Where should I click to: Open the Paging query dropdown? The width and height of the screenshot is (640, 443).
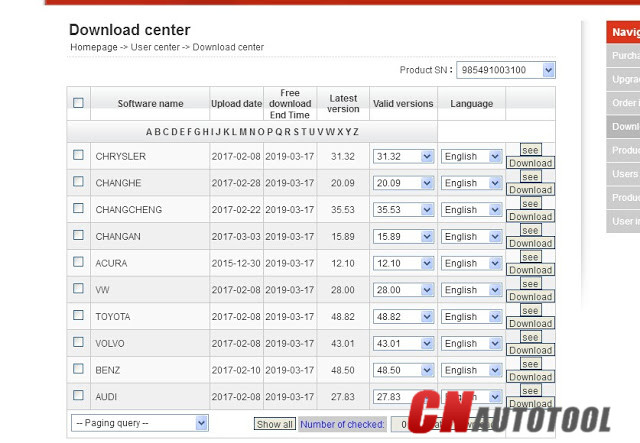coord(140,423)
